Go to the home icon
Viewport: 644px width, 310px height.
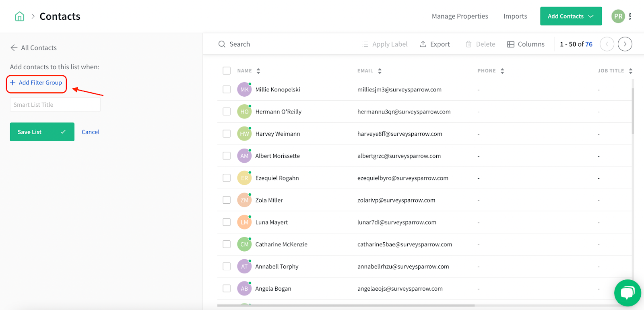click(x=19, y=17)
